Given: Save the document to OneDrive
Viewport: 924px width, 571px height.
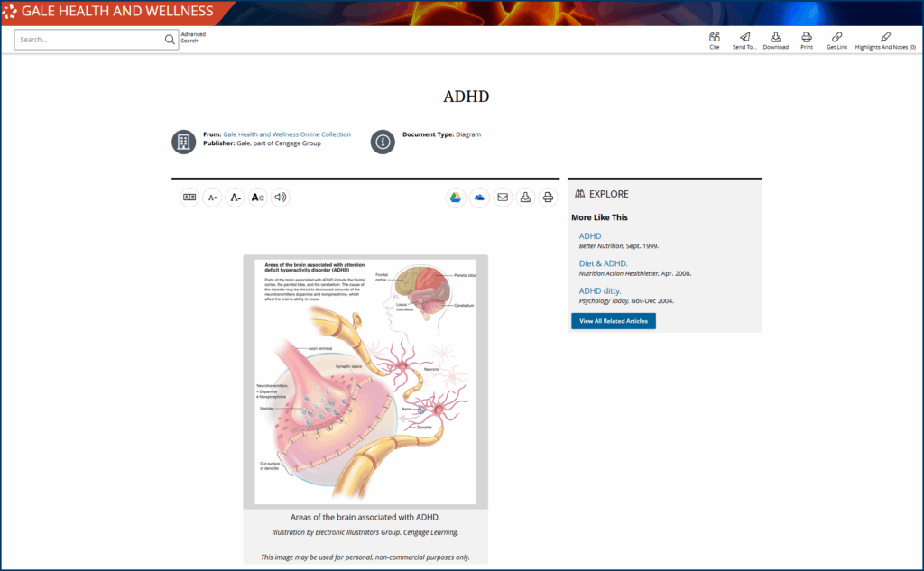Looking at the screenshot, I should pyautogui.click(x=479, y=198).
